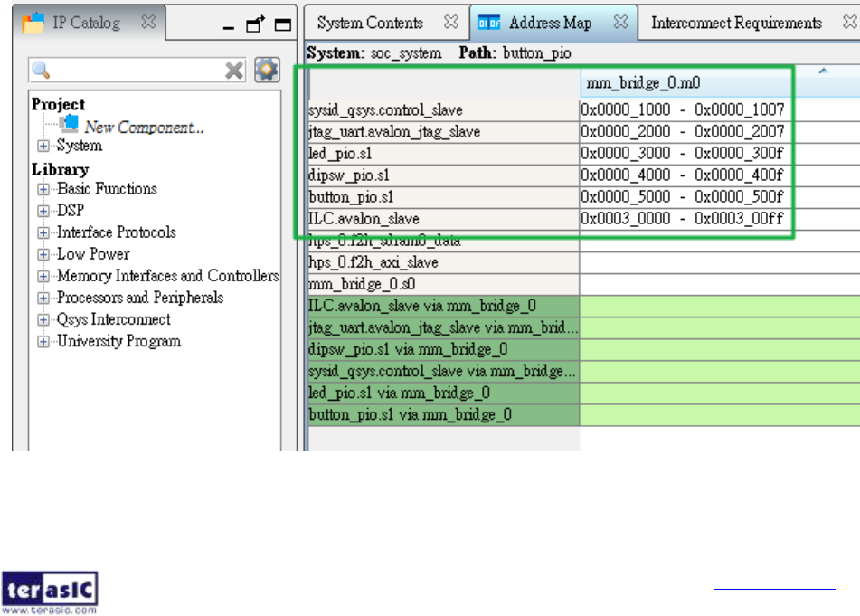Click the IP Catalog folder icon
This screenshot has height=616, width=860.
(x=33, y=23)
